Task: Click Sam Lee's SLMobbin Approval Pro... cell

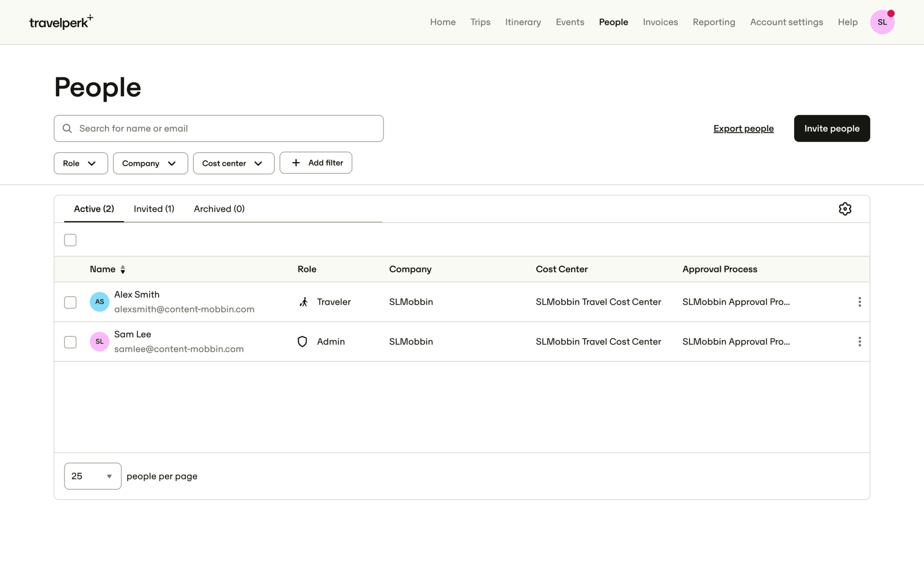Action: (736, 342)
